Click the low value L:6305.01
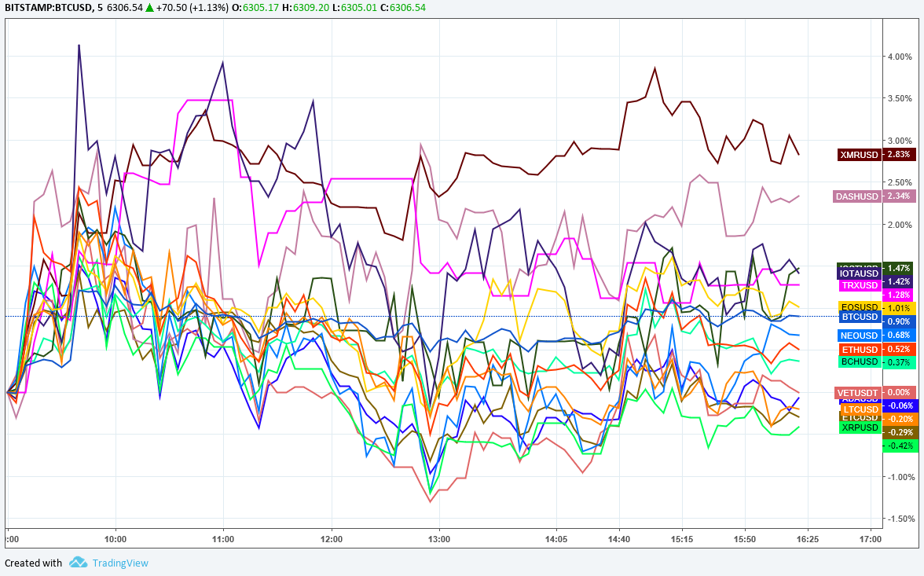The height and width of the screenshot is (576, 924). [x=354, y=8]
